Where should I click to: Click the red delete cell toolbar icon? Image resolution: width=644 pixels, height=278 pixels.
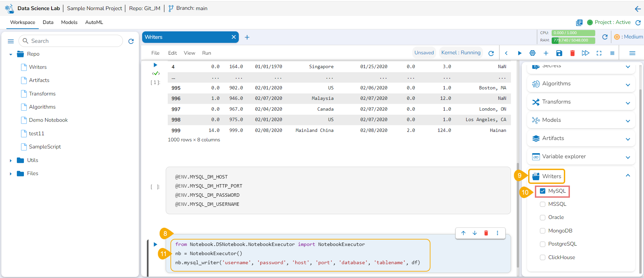(x=572, y=53)
